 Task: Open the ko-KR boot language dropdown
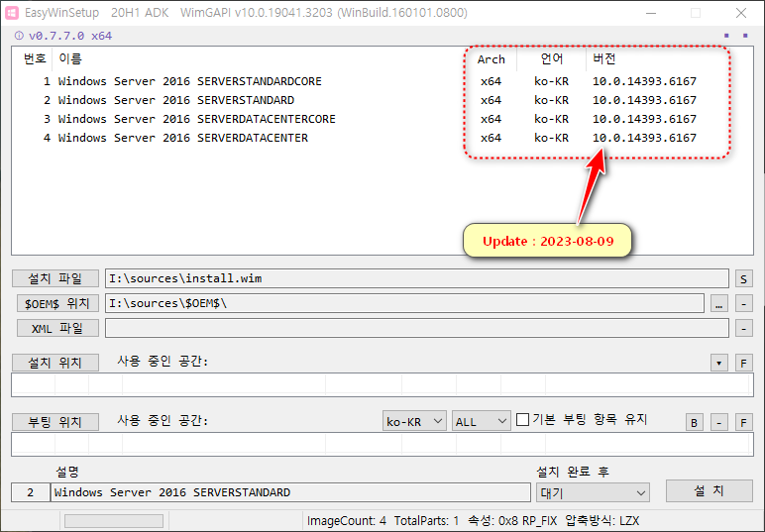point(414,421)
